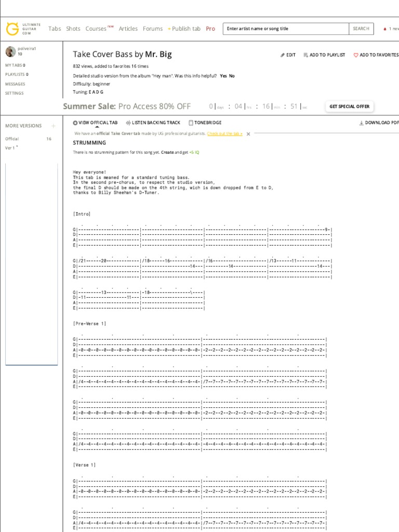Focus the artist or song search field

[286, 29]
